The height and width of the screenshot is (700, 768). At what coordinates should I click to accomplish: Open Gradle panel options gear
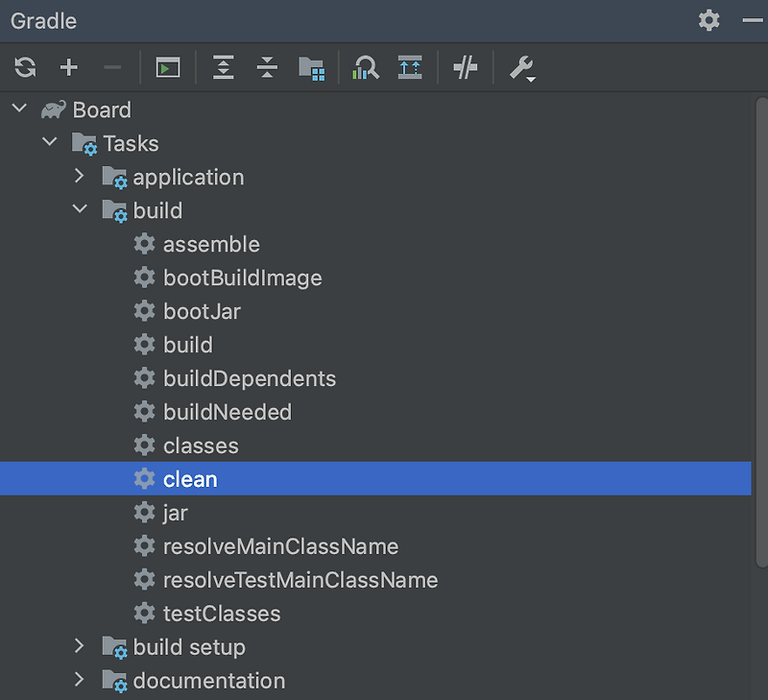pyautogui.click(x=708, y=20)
